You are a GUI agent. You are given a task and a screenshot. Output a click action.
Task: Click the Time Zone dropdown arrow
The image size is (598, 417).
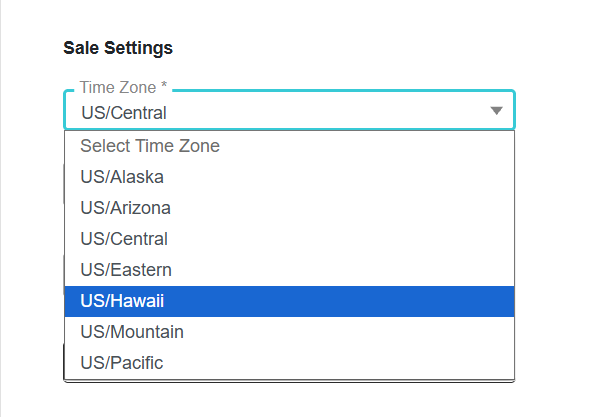(x=496, y=111)
